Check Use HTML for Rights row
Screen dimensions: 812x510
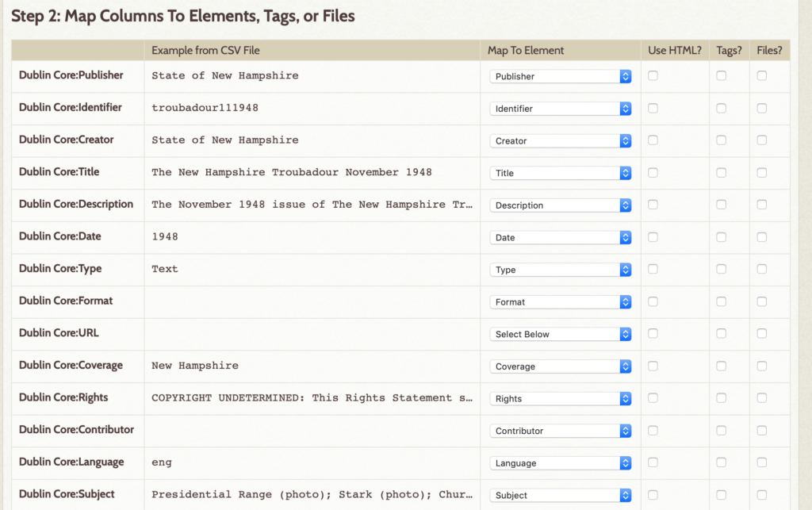(x=653, y=398)
